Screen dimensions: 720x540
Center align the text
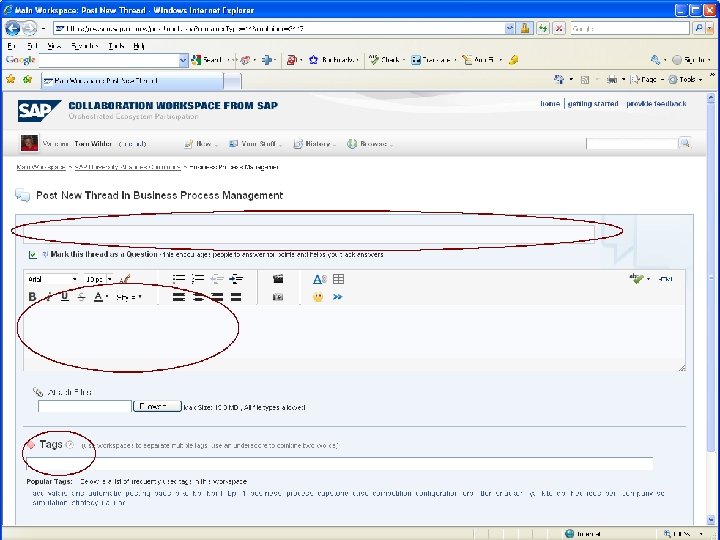[198, 297]
